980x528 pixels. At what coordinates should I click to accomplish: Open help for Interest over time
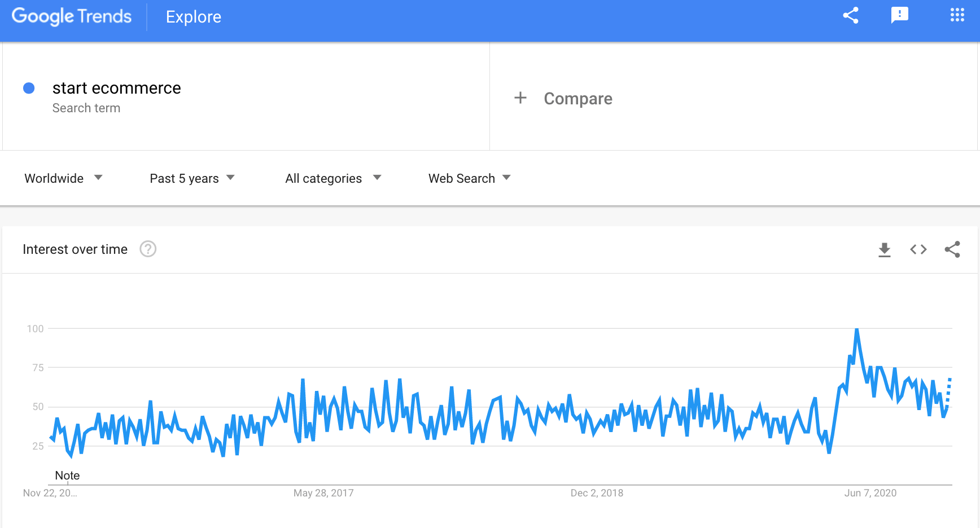tap(148, 249)
